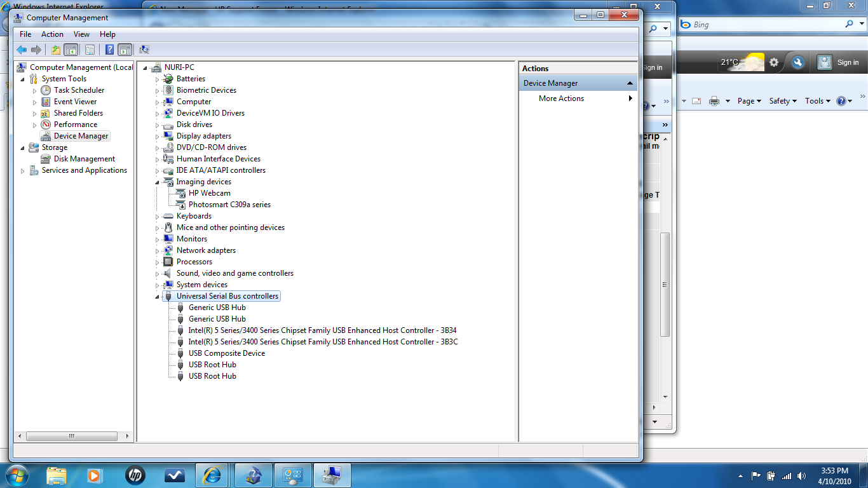
Task: Click the weather 21°C indicator in Internet Explorer
Action: tap(742, 62)
